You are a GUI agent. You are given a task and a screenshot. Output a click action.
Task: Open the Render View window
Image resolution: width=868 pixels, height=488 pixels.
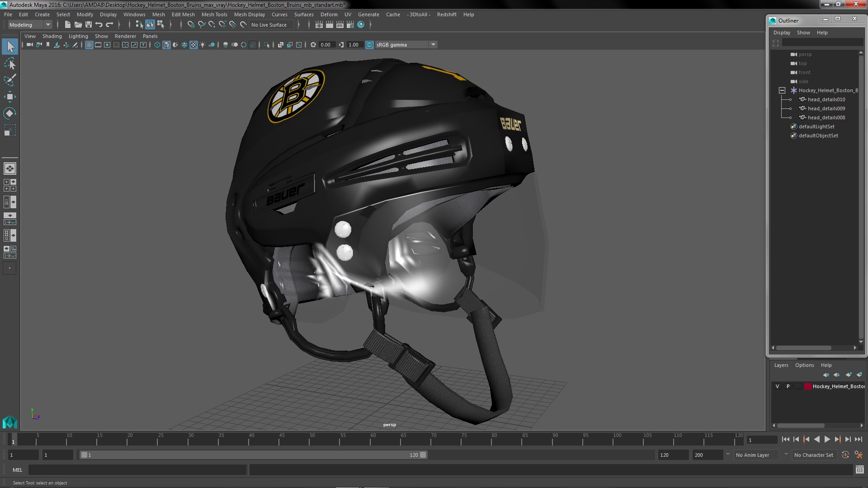coord(319,25)
